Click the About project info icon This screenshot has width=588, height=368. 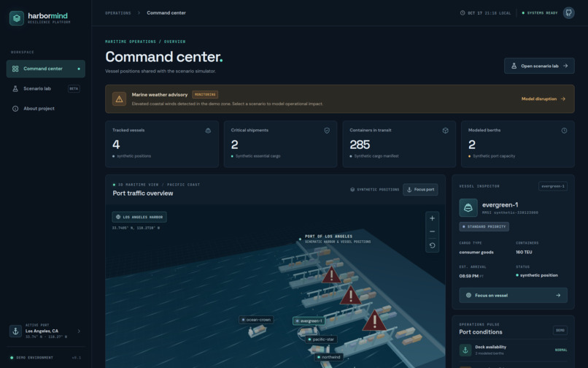click(15, 109)
